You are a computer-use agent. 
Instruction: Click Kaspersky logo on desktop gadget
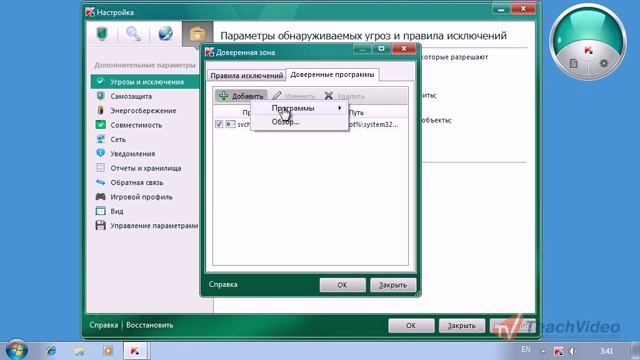(x=588, y=50)
